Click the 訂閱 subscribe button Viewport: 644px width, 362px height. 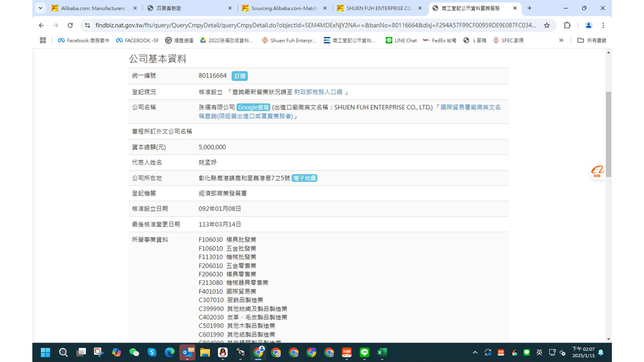240,76
